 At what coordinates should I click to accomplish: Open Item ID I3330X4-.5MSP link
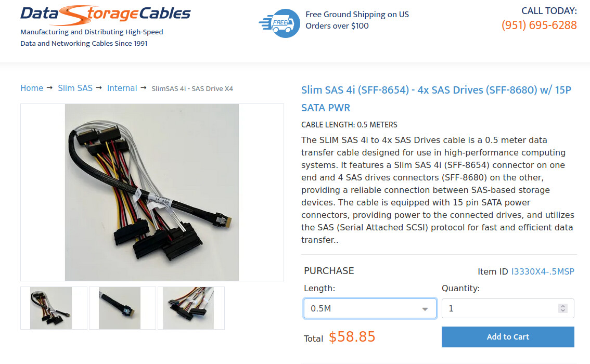[543, 271]
